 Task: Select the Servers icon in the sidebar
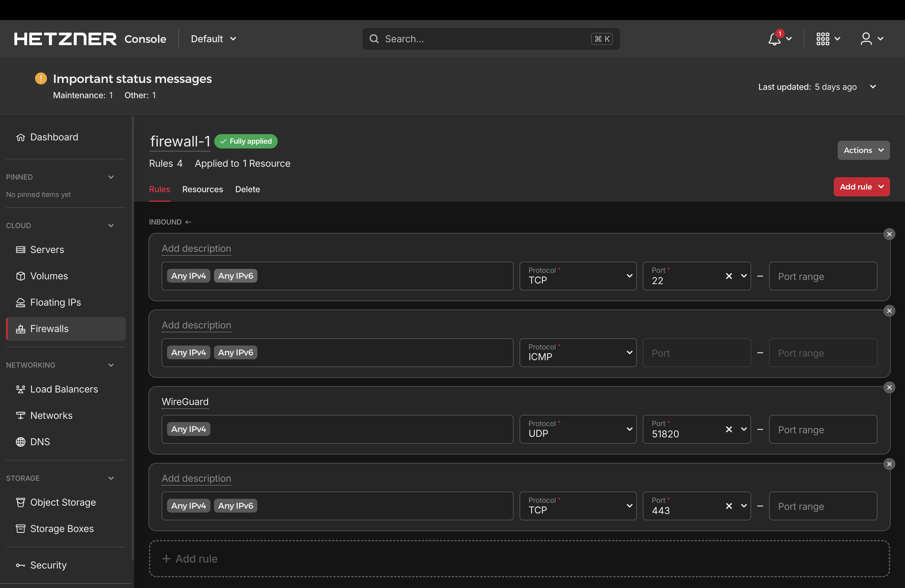coord(21,249)
